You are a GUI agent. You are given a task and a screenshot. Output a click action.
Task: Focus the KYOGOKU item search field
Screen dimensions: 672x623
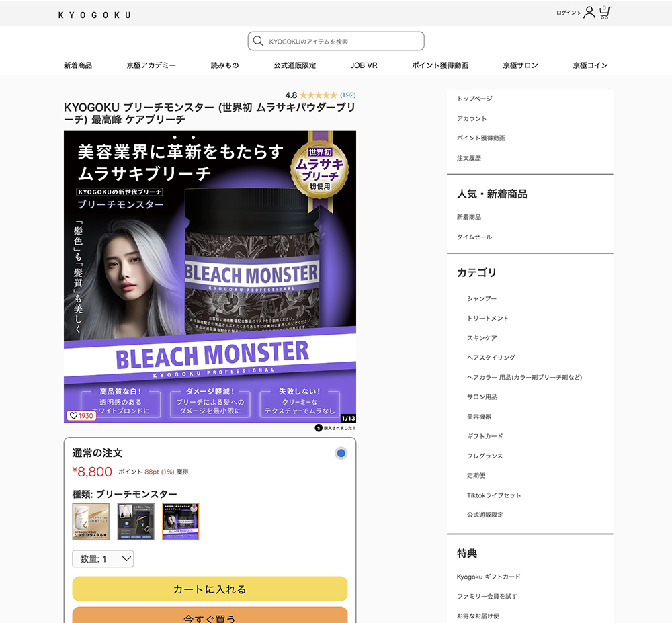click(336, 41)
